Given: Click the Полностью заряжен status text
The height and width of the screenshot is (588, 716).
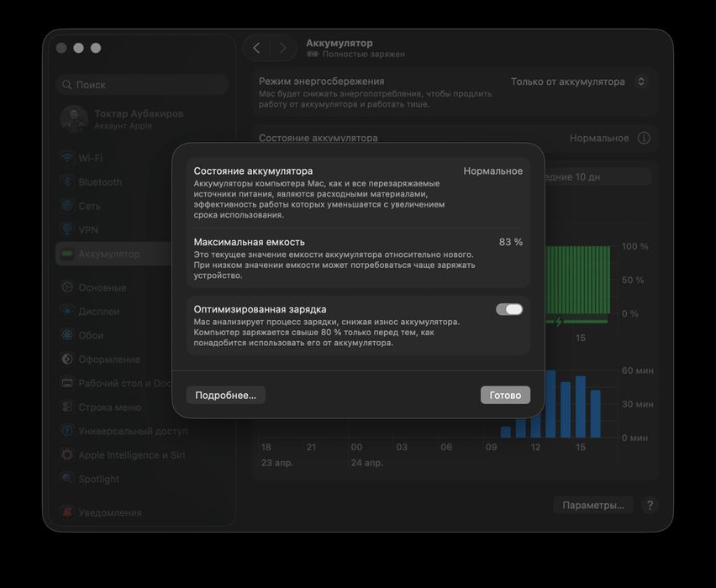Looking at the screenshot, I should click(x=364, y=54).
